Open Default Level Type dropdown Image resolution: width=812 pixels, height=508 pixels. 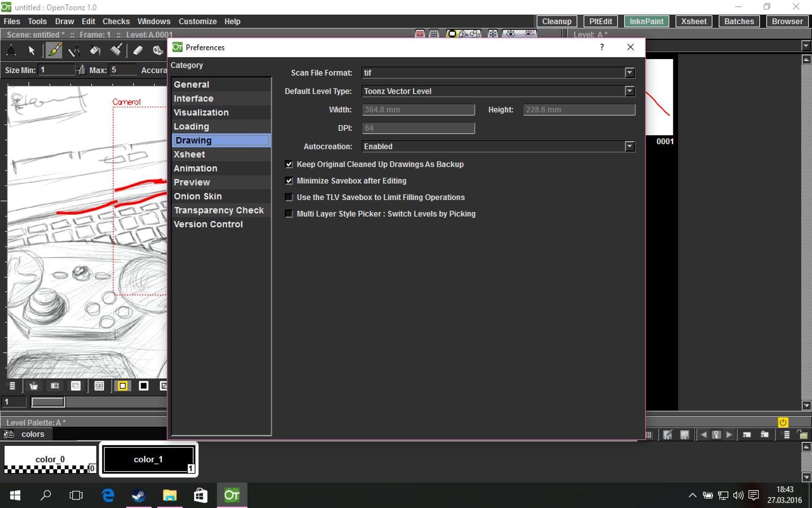coord(499,91)
